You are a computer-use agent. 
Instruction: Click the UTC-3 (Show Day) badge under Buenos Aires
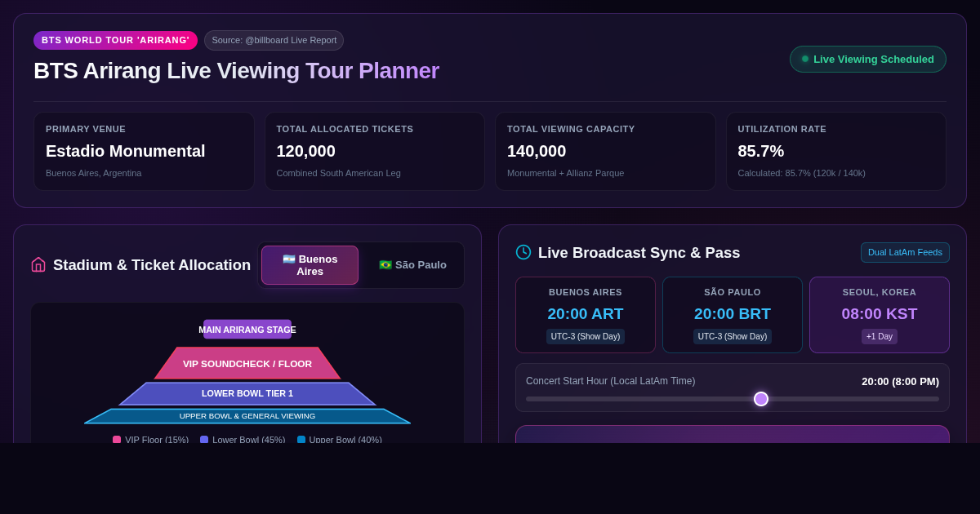586,336
